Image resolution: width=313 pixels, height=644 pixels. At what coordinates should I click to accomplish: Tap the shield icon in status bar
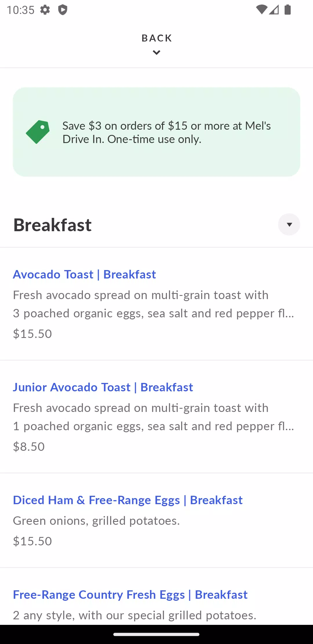click(x=63, y=10)
